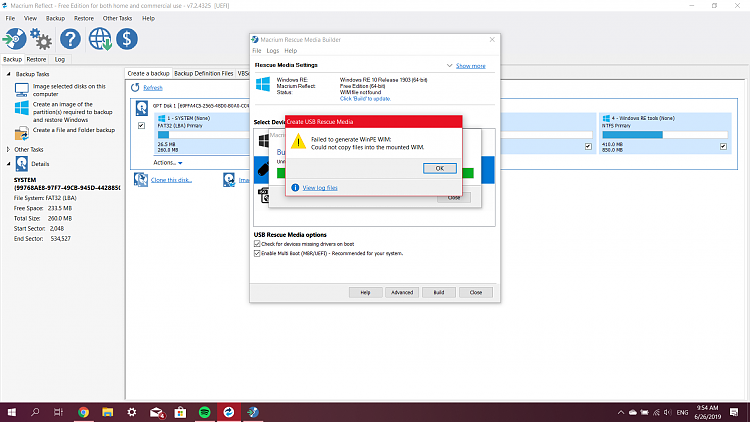Open Spotify from the taskbar

(x=205, y=412)
